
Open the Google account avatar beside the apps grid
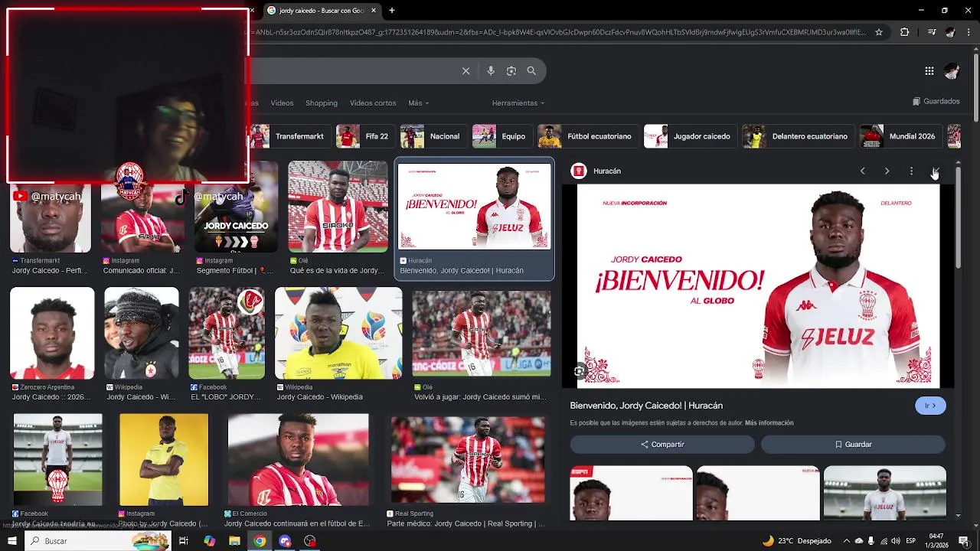(x=952, y=71)
